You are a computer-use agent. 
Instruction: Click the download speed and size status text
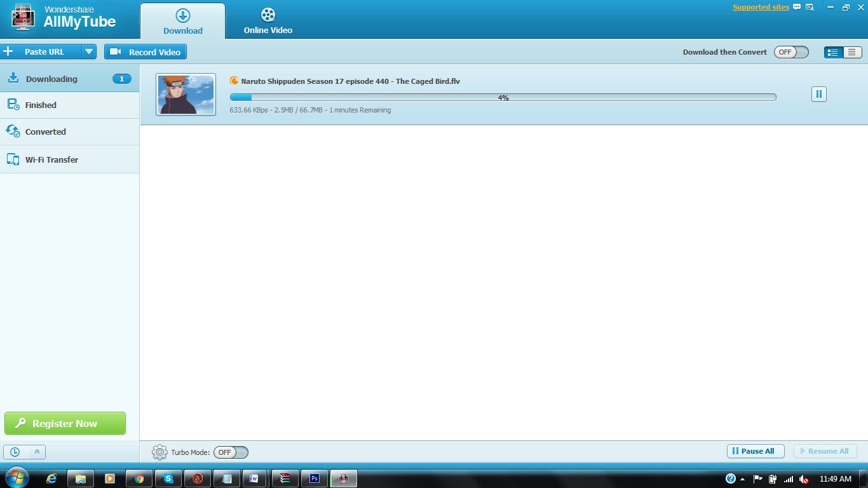[310, 110]
